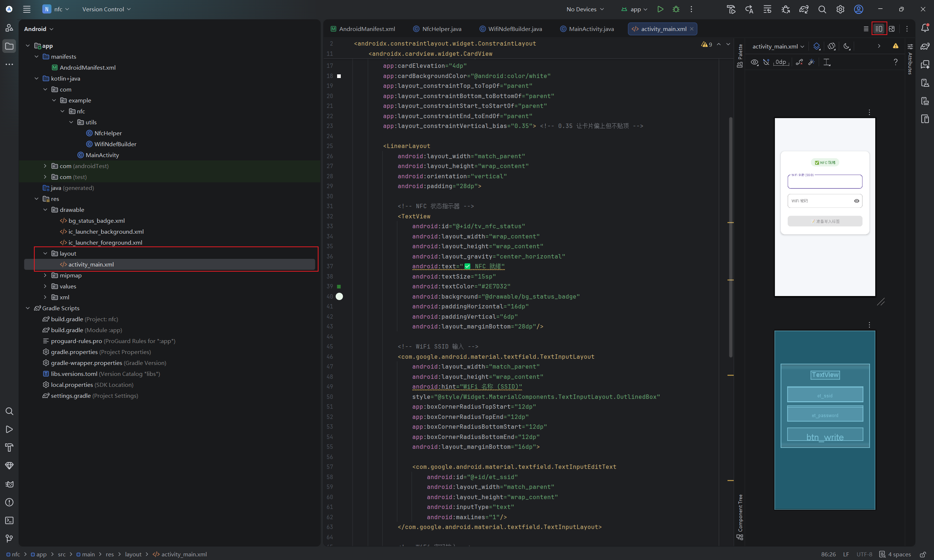Open the main hamburger menu

[27, 9]
